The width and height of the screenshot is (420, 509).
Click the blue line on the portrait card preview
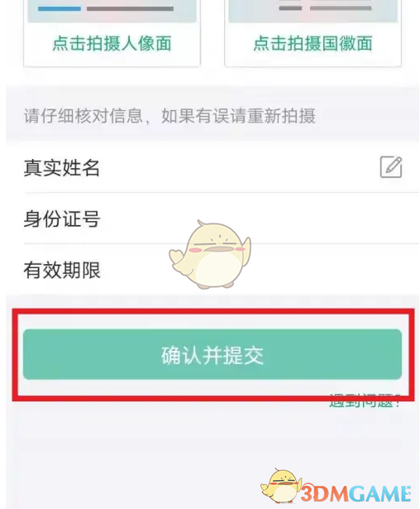60,9
